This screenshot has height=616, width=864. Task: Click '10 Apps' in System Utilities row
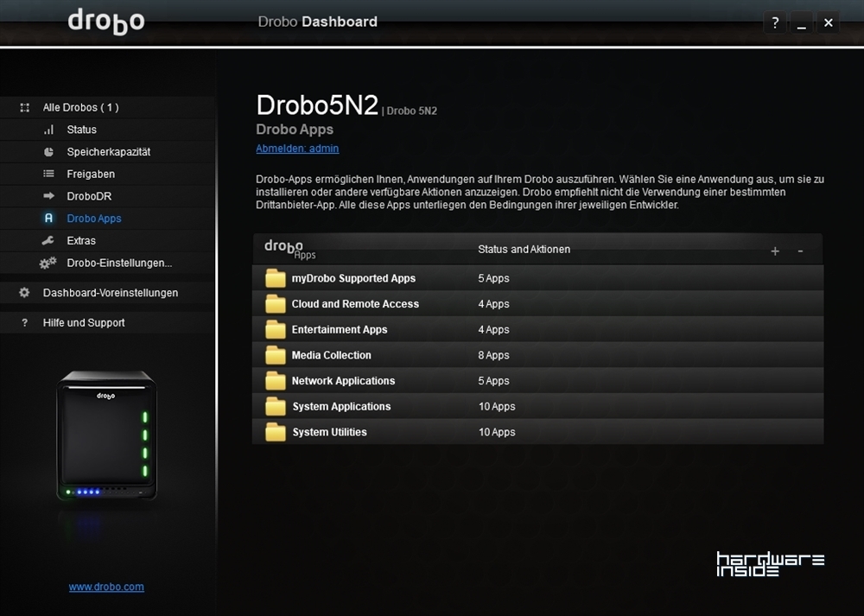[497, 432]
